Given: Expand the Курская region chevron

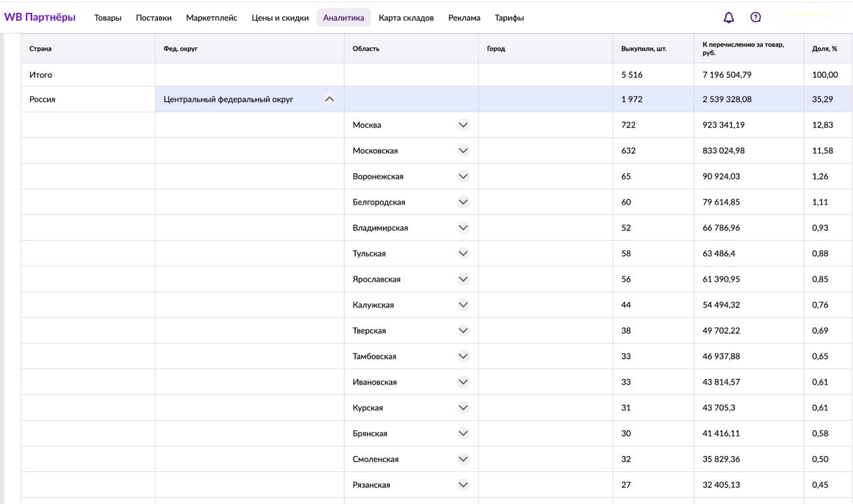Looking at the screenshot, I should pos(463,407).
